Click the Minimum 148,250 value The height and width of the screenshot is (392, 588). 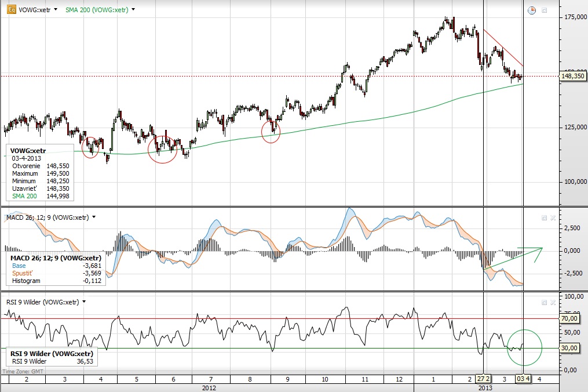click(x=58, y=180)
